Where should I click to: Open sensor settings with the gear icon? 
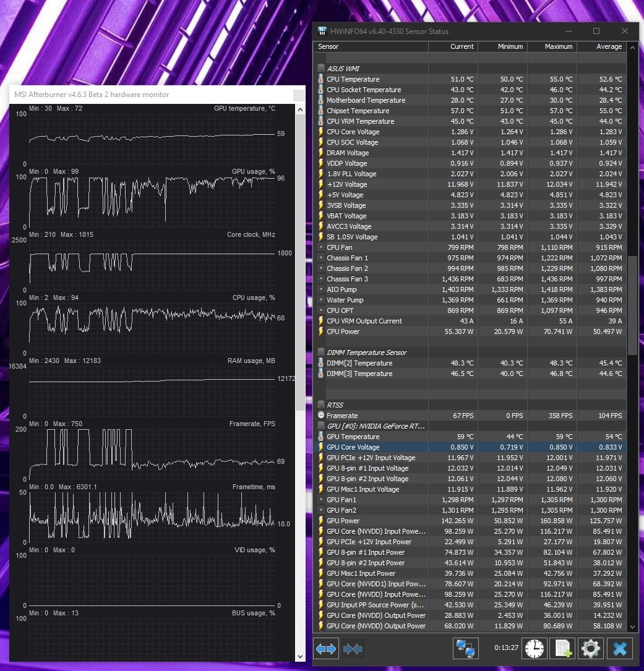click(x=590, y=649)
